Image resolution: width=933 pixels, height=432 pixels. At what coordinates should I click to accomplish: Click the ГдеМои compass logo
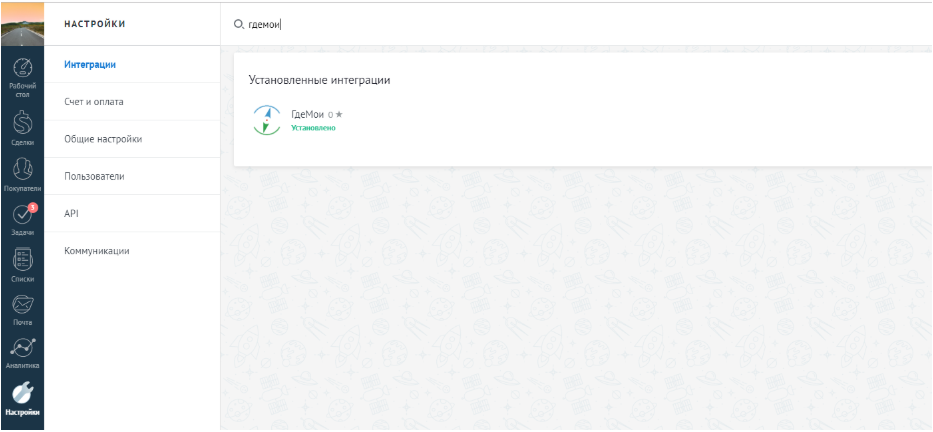pyautogui.click(x=267, y=120)
